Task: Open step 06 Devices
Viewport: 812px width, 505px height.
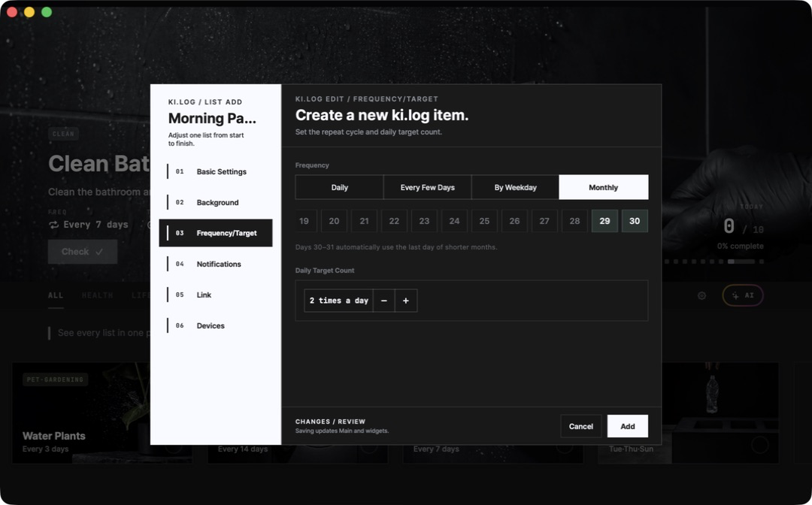Action: 216,325
